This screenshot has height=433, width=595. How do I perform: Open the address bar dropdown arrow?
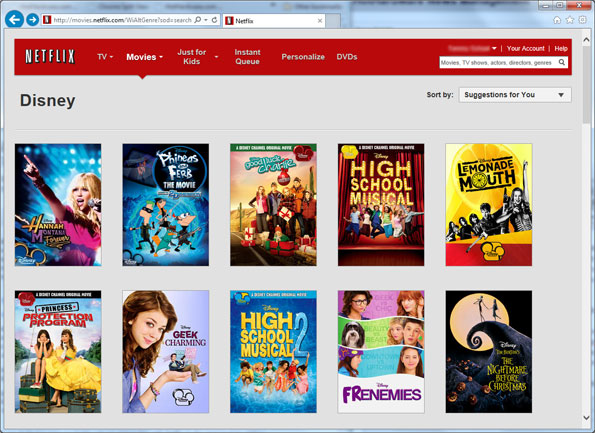(206, 20)
